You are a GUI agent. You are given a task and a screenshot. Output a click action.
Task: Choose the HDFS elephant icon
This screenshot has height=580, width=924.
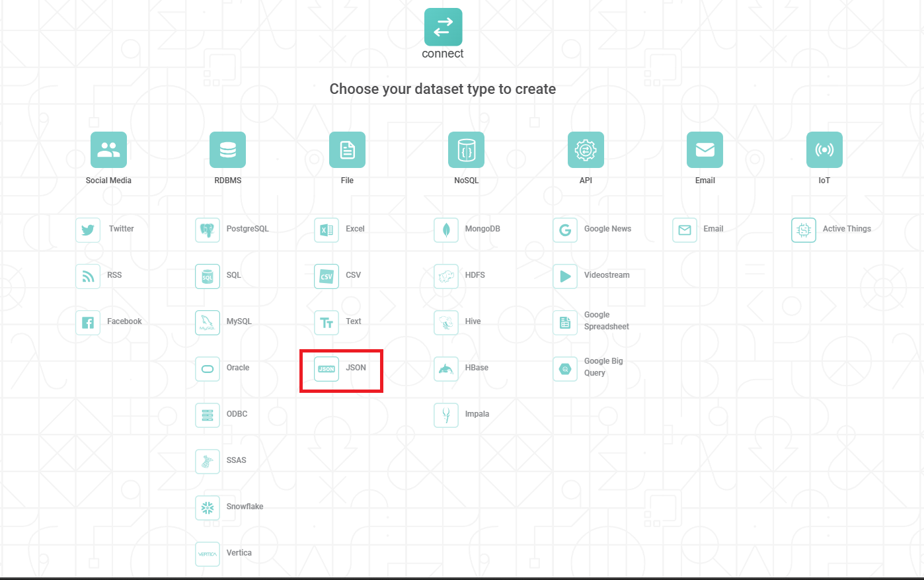[x=446, y=276]
